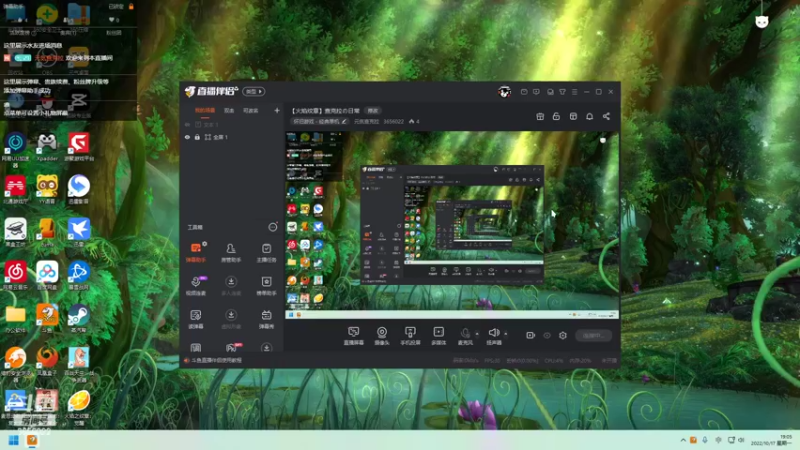Open stream settings gear in the bottom bar
This screenshot has width=800, height=450.
point(563,335)
